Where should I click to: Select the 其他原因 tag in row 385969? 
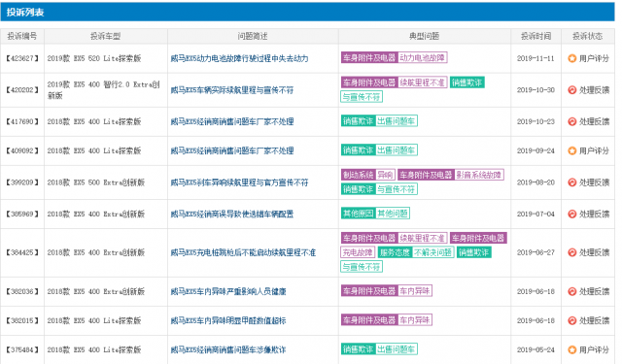click(x=359, y=214)
